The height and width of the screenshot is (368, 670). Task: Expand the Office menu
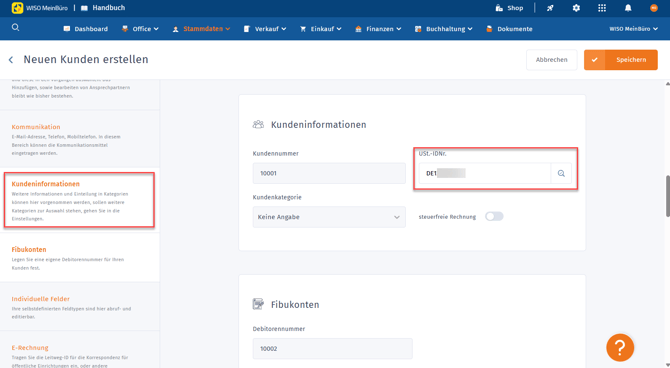click(141, 29)
